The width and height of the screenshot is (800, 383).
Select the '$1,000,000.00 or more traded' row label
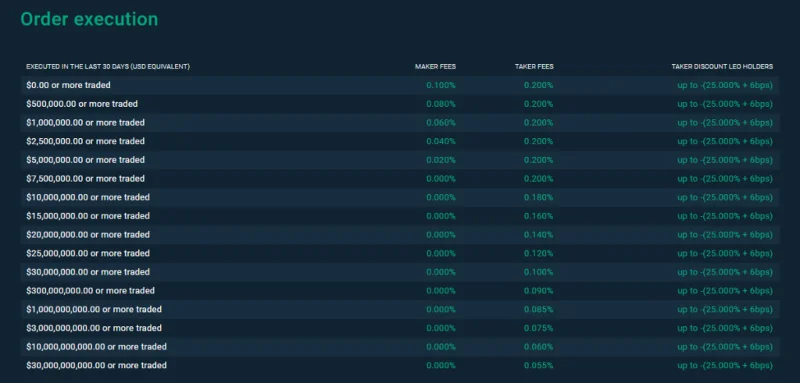coord(85,122)
